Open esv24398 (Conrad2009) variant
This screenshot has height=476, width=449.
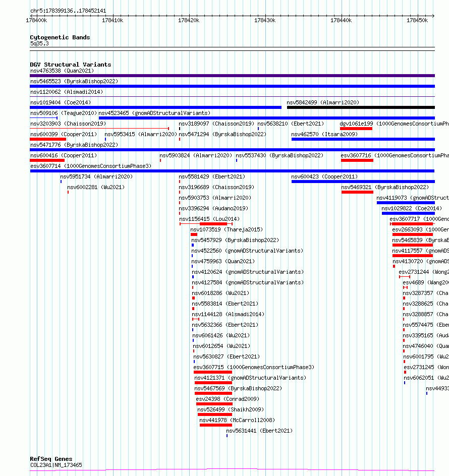point(228,399)
